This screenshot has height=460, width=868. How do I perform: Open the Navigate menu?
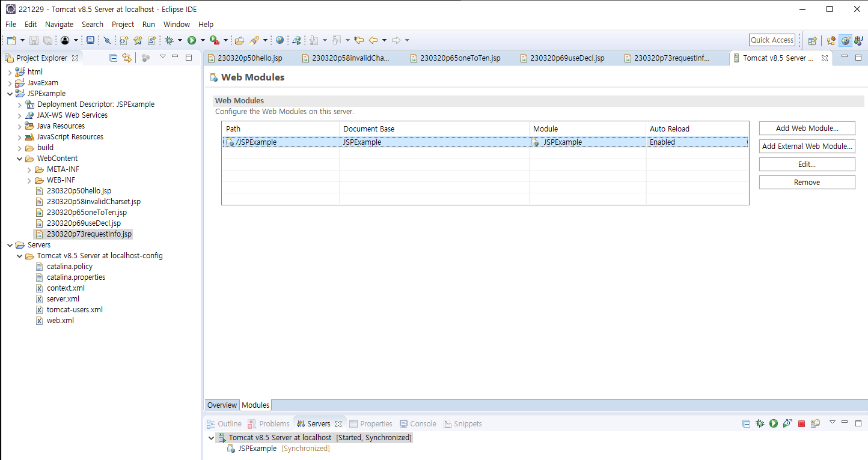point(59,24)
